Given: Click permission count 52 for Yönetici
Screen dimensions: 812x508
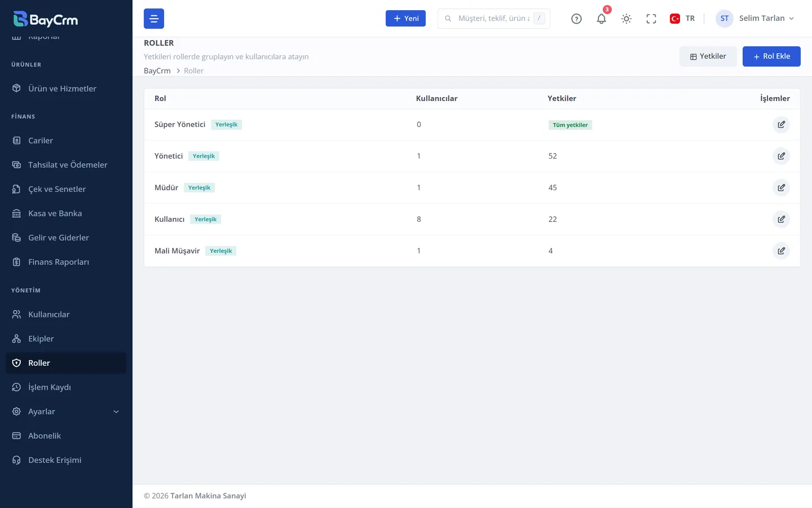Looking at the screenshot, I should pos(553,156).
